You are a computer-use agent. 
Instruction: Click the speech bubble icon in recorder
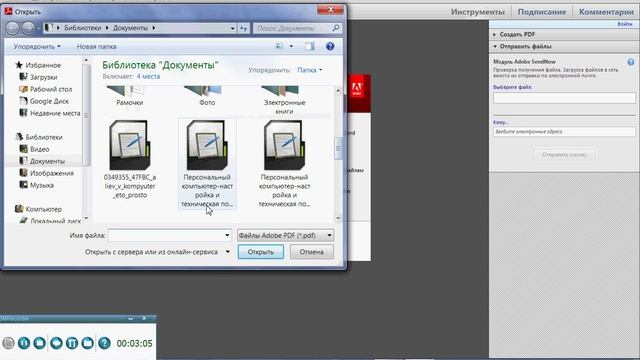click(56, 343)
